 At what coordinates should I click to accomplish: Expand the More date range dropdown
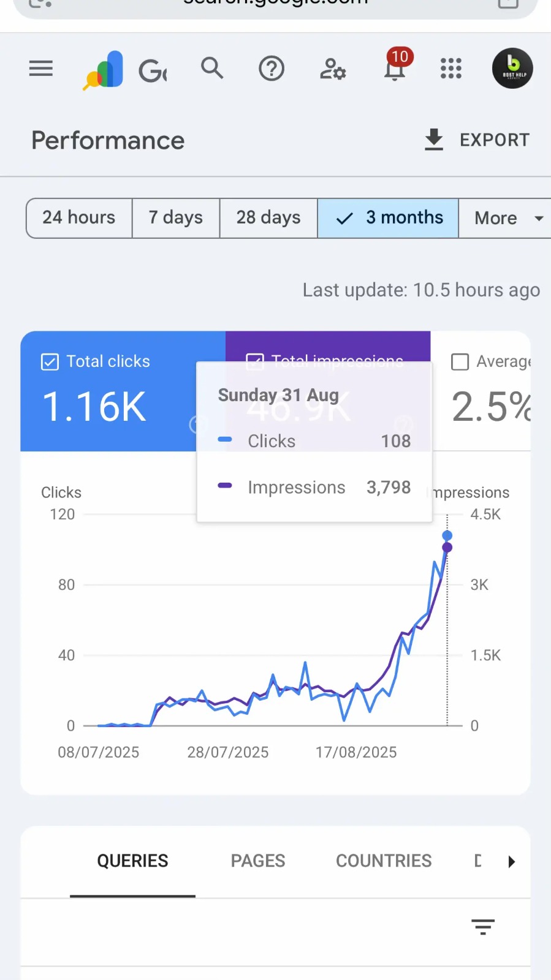point(507,218)
